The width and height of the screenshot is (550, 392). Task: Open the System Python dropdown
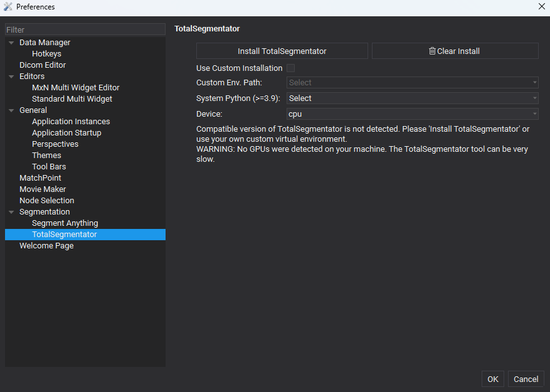point(413,98)
